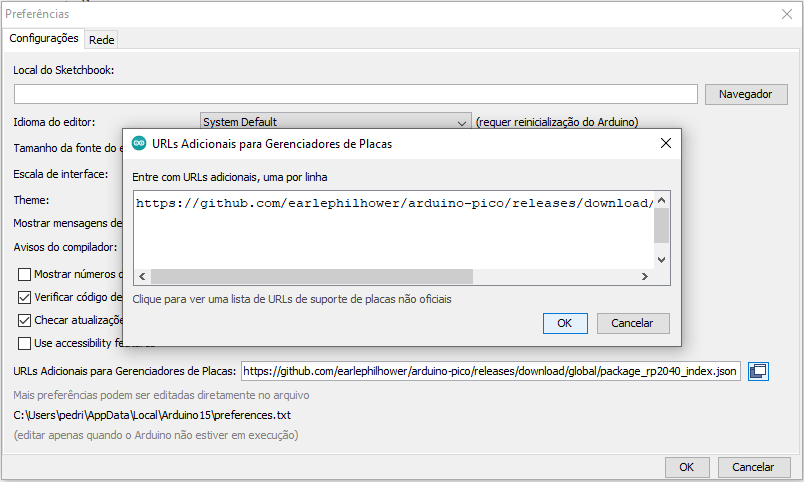Image resolution: width=804 pixels, height=482 pixels.
Task: Click the URL text area scroll down arrow
Action: pyautogui.click(x=661, y=260)
